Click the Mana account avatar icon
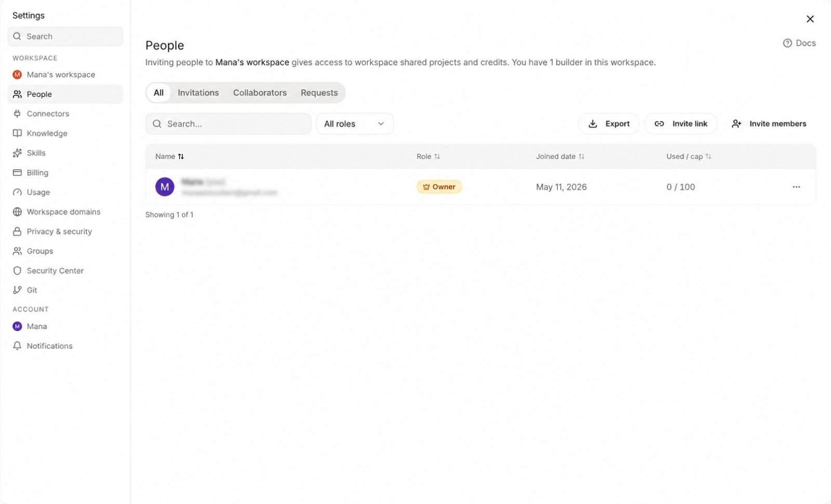This screenshot has width=831, height=504. pyautogui.click(x=17, y=326)
